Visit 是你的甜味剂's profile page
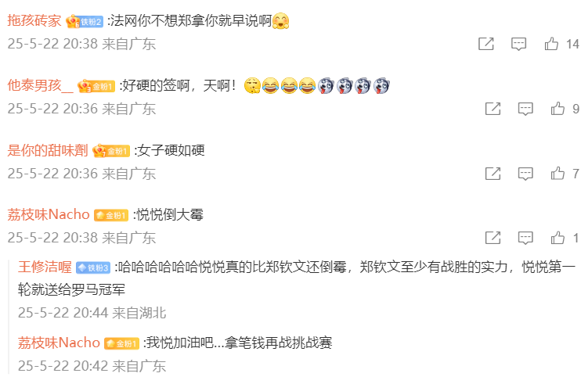 pyautogui.click(x=48, y=151)
